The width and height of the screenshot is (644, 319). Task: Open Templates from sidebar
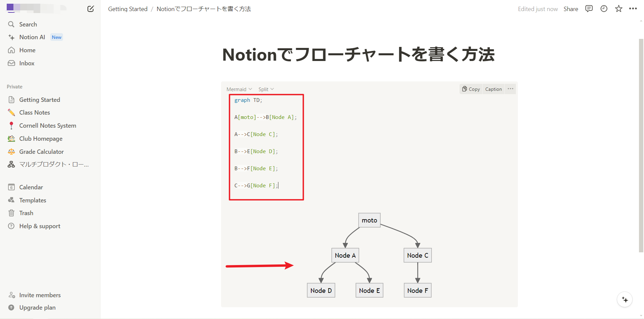(x=33, y=200)
